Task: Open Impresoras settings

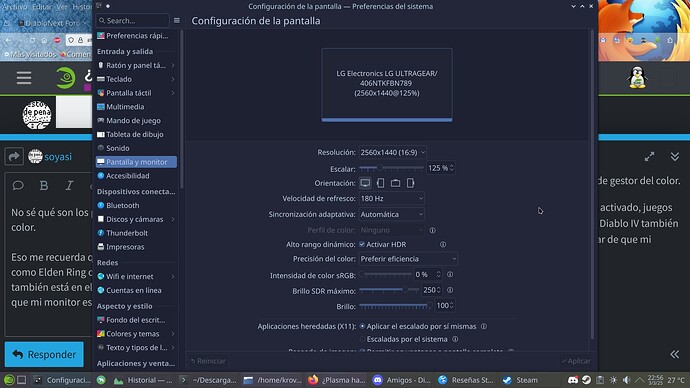Action: [x=136, y=247]
